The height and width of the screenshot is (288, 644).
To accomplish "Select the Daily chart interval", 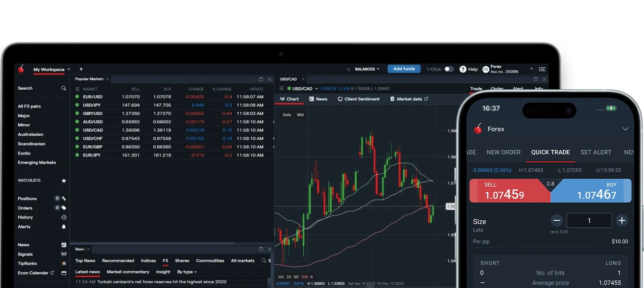I will point(287,115).
